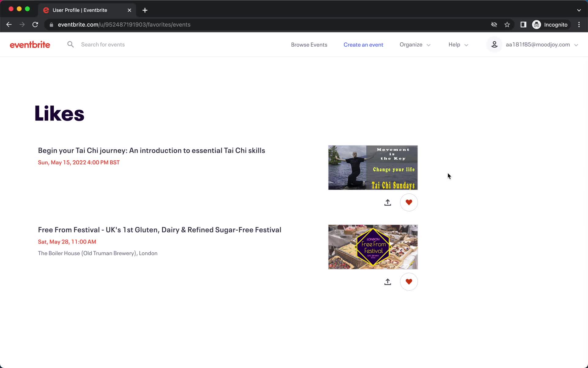Click Create an event link

(363, 44)
